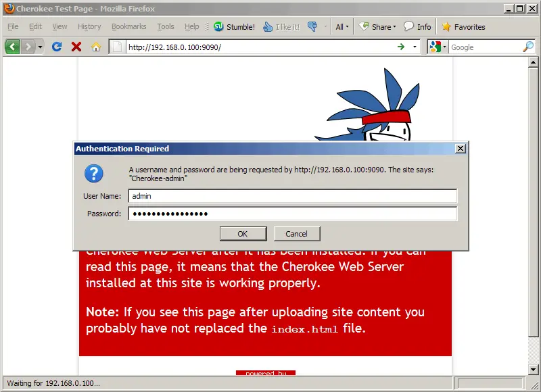This screenshot has height=392, width=541.
Task: Open the Google search engine selector
Action: coord(438,47)
